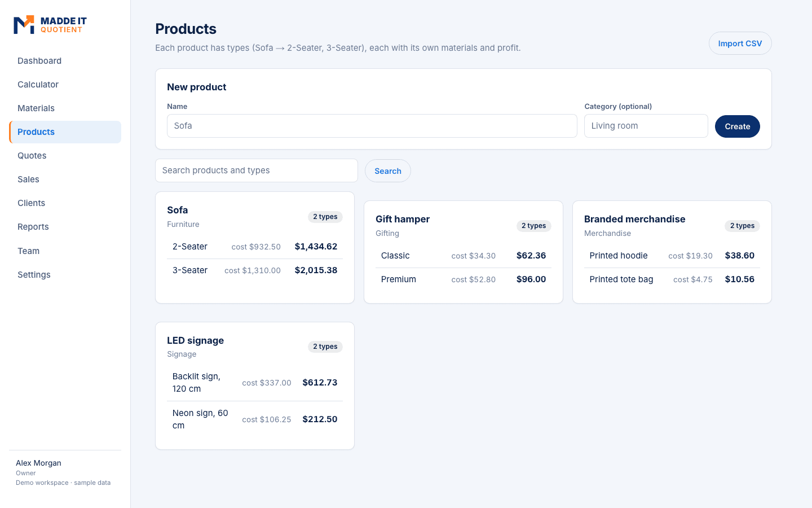Open the Team page
This screenshot has width=812, height=508.
point(65,251)
